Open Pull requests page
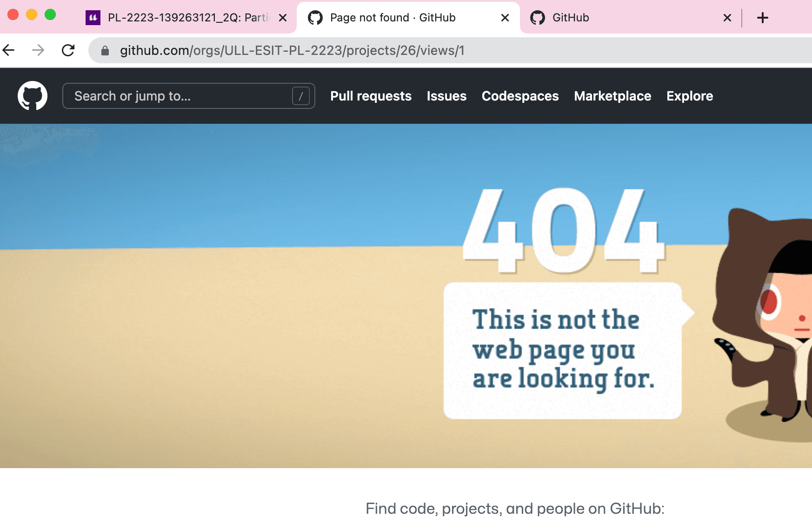This screenshot has width=812, height=524. [x=371, y=96]
